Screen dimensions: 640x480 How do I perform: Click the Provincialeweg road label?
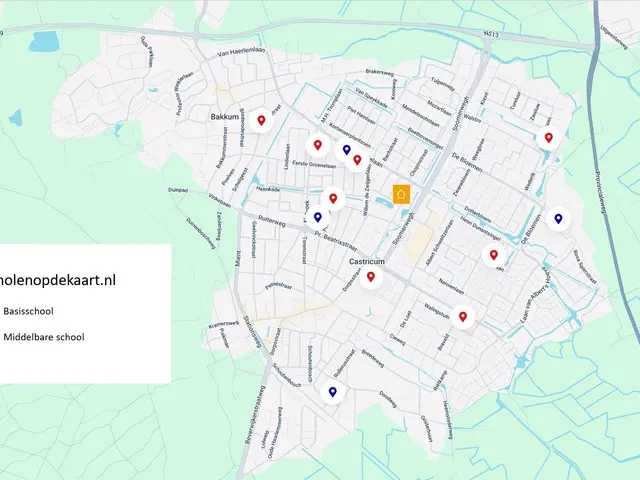[599, 191]
